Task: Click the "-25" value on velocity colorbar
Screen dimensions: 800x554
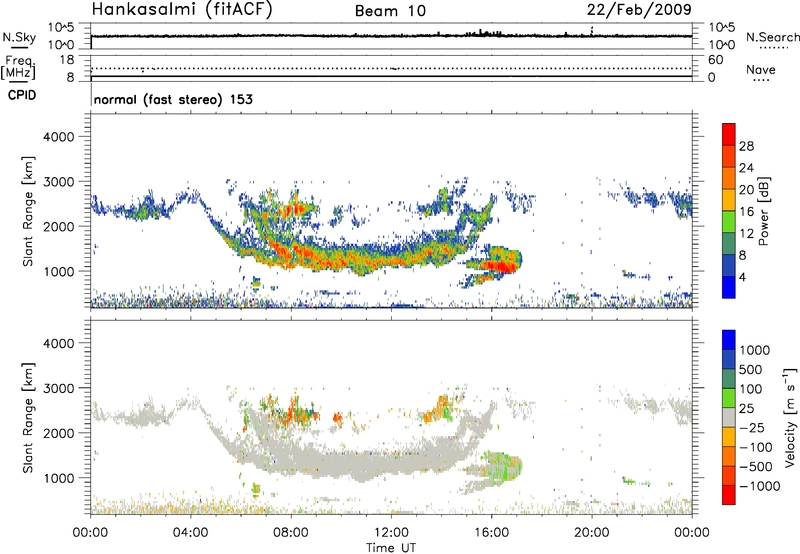Action: pos(752,428)
